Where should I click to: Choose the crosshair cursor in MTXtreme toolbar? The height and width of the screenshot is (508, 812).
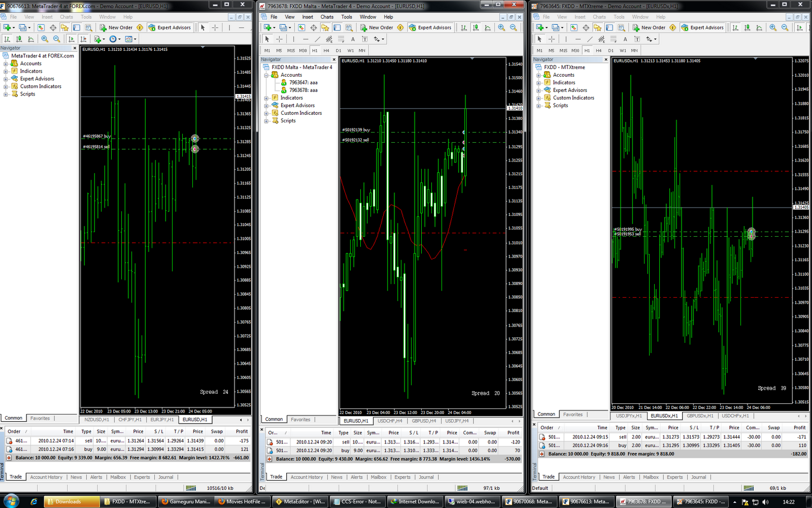pyautogui.click(x=551, y=39)
